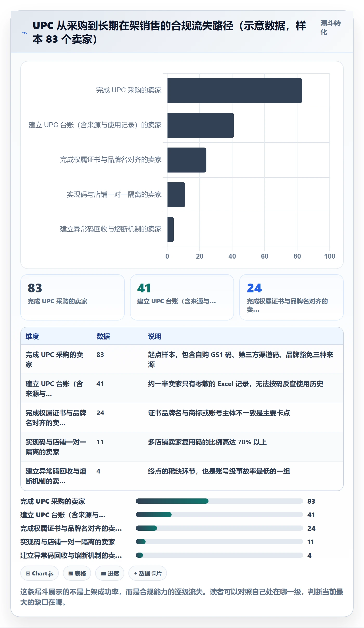Click the progress bar showing value 24

click(x=219, y=528)
